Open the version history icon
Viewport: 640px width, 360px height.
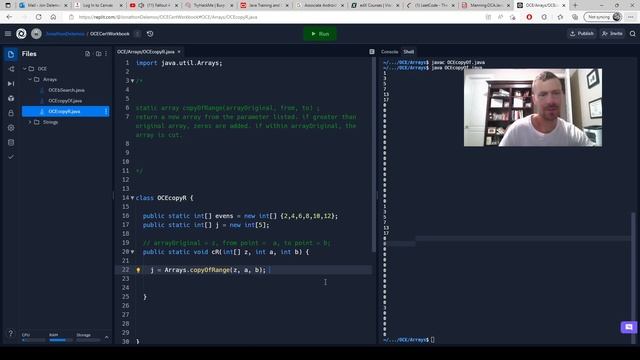click(150, 34)
